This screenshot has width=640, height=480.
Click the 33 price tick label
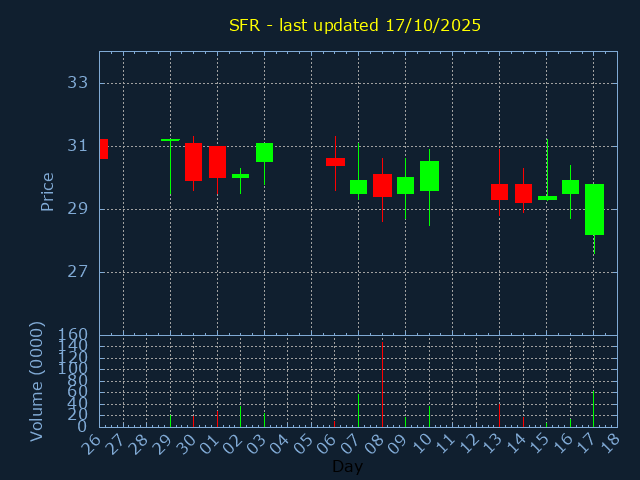tap(78, 83)
